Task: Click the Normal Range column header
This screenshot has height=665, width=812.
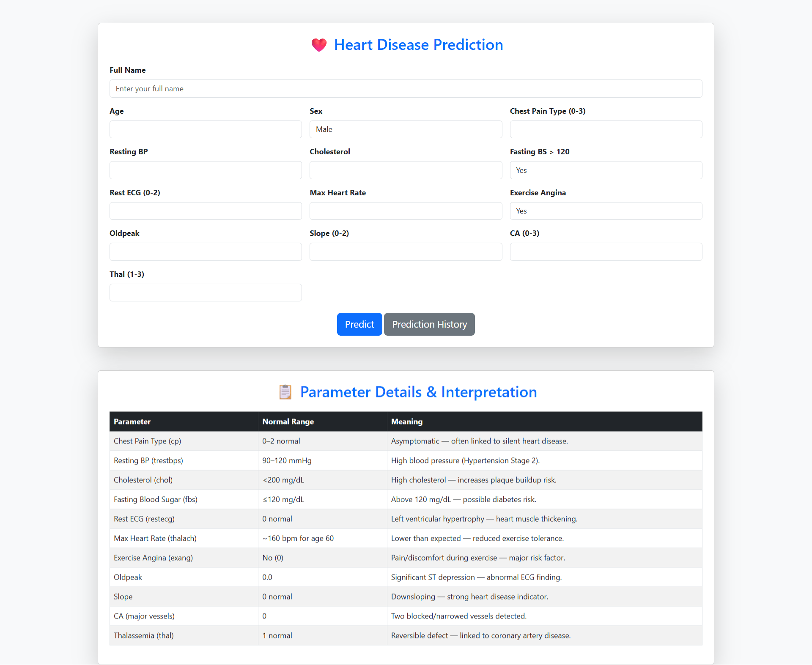Action: [288, 421]
